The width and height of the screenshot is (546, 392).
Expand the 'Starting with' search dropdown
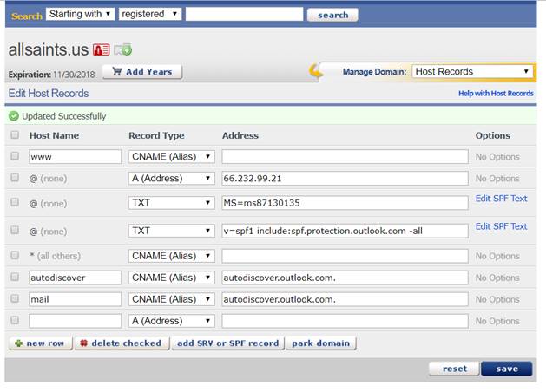80,14
